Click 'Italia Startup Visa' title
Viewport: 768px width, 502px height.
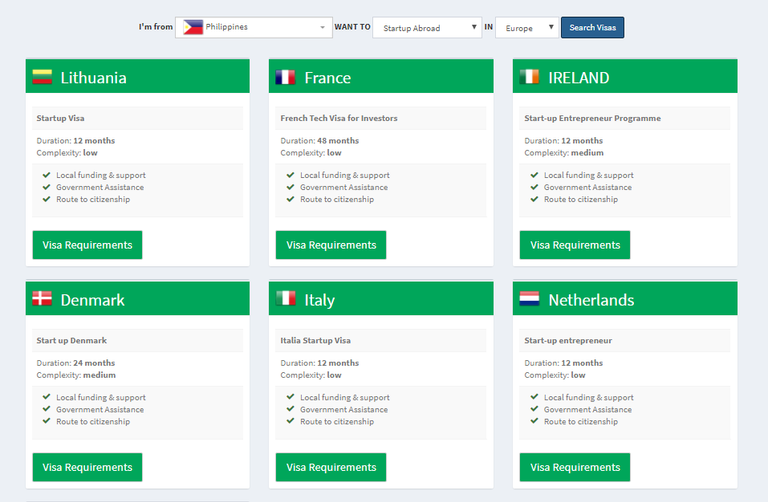coord(315,340)
